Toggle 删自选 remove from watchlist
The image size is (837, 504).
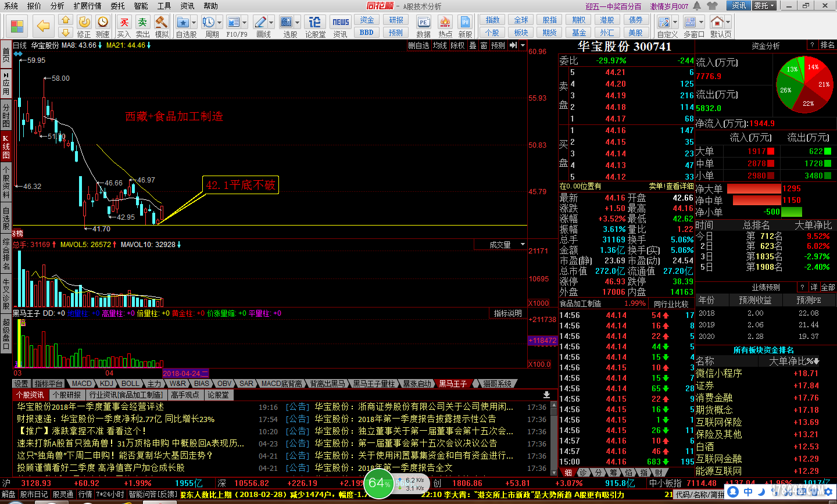tap(419, 45)
